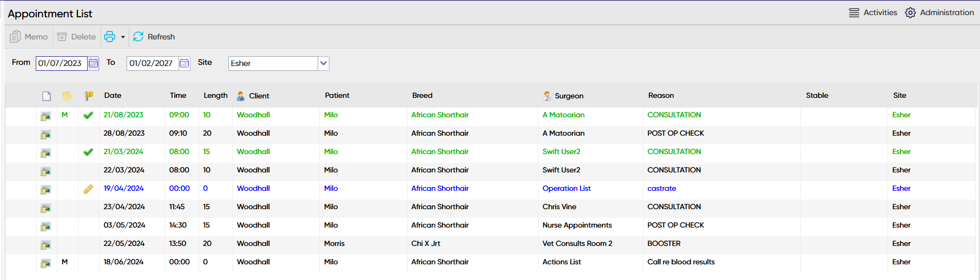Click the printer icon

pos(110,37)
